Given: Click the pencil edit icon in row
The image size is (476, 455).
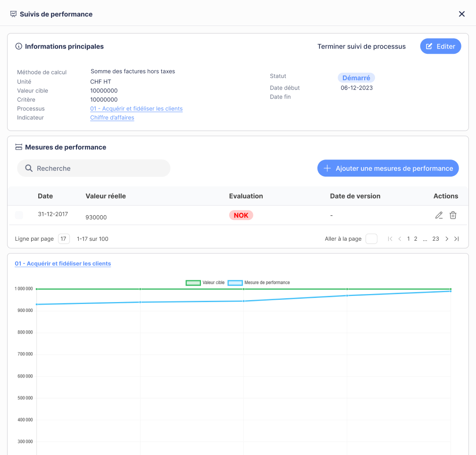Looking at the screenshot, I should (439, 215).
